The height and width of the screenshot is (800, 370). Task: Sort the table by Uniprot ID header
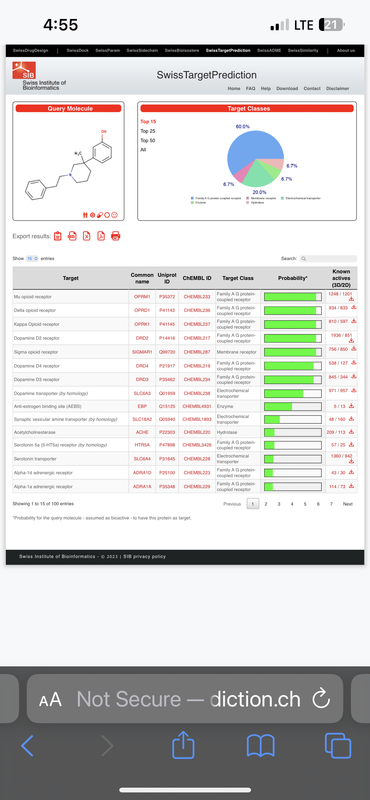pos(167,278)
